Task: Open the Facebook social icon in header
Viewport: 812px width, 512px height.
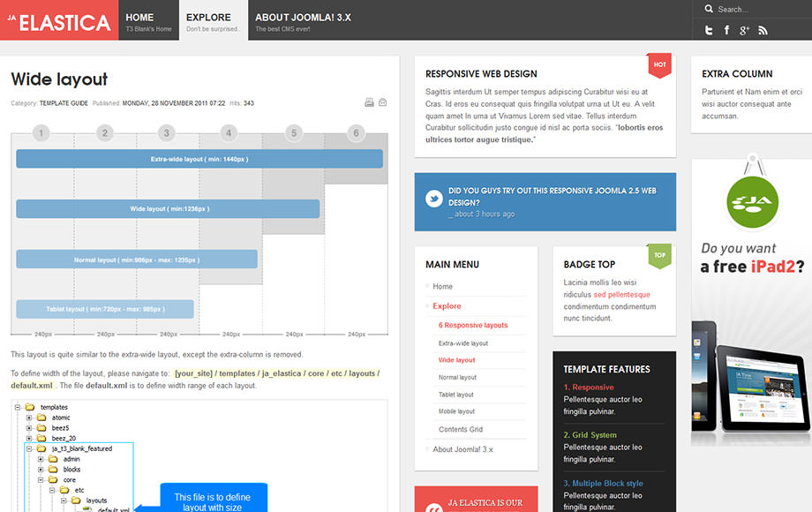Action: [x=726, y=30]
